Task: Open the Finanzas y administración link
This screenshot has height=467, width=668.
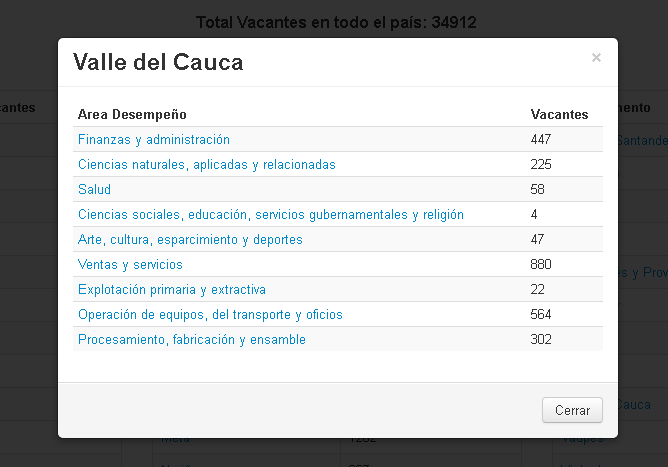Action: (x=154, y=140)
